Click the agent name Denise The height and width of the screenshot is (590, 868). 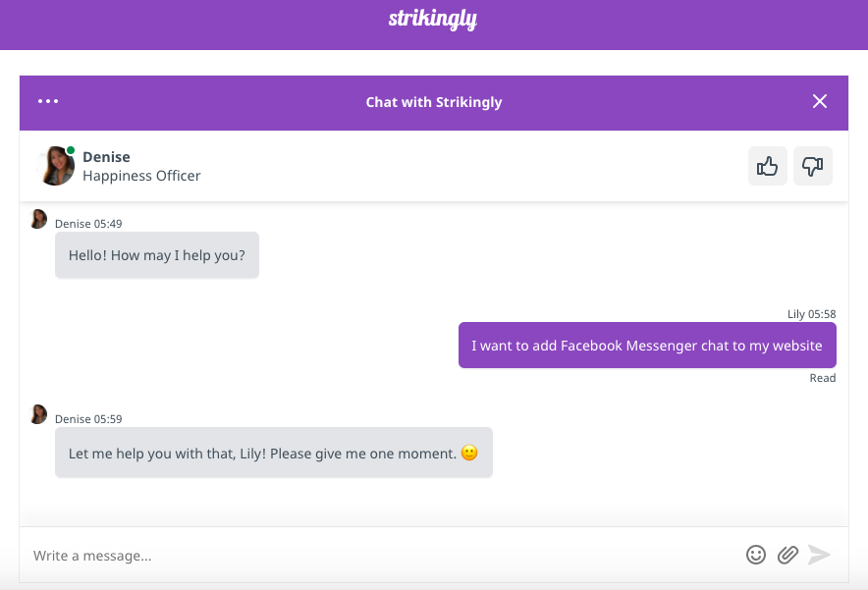coord(106,157)
